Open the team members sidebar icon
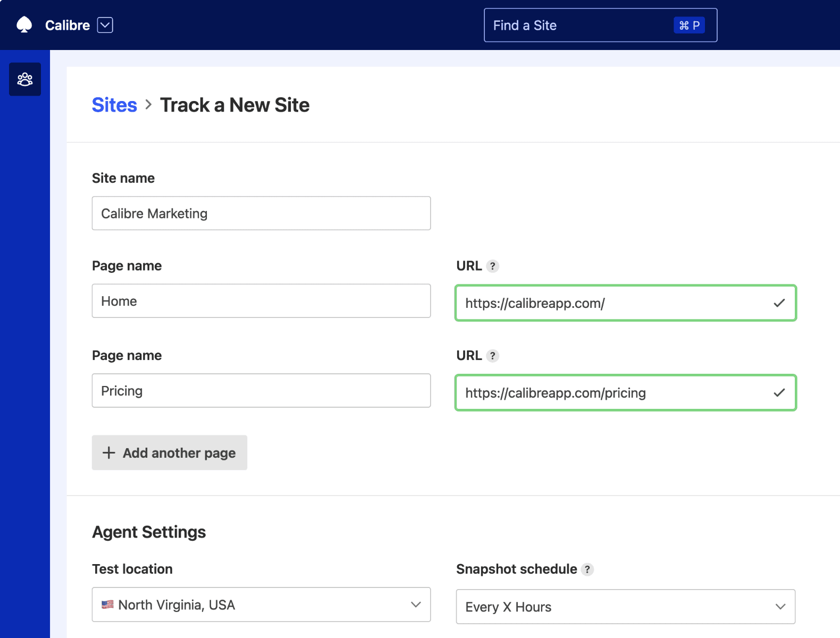This screenshot has width=840, height=638. (x=25, y=79)
